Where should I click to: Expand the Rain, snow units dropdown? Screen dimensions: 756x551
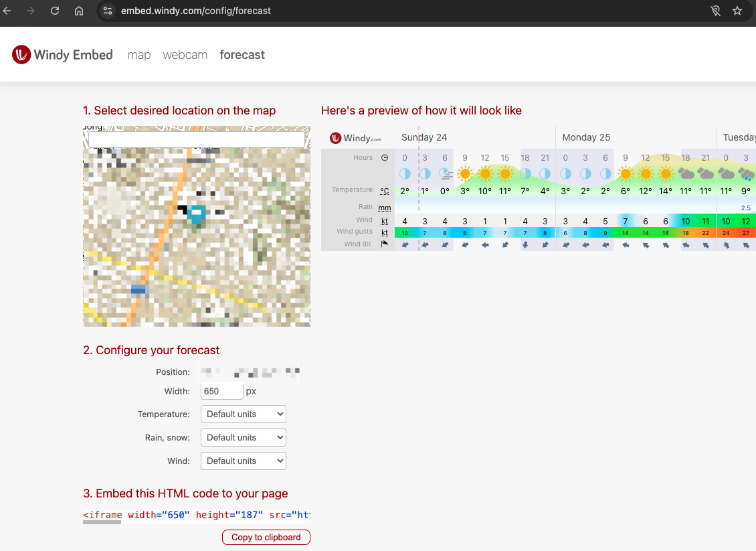[x=243, y=437]
